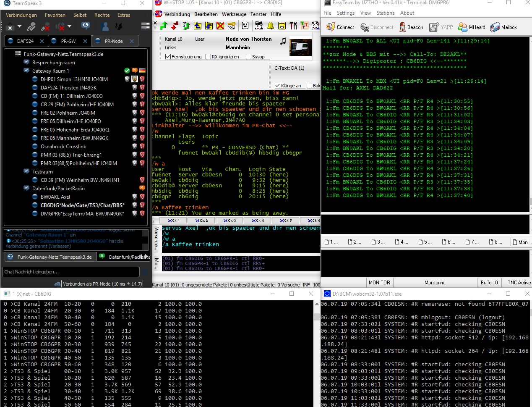Click Disconnect in EasyTerm toolbar

(x=376, y=27)
